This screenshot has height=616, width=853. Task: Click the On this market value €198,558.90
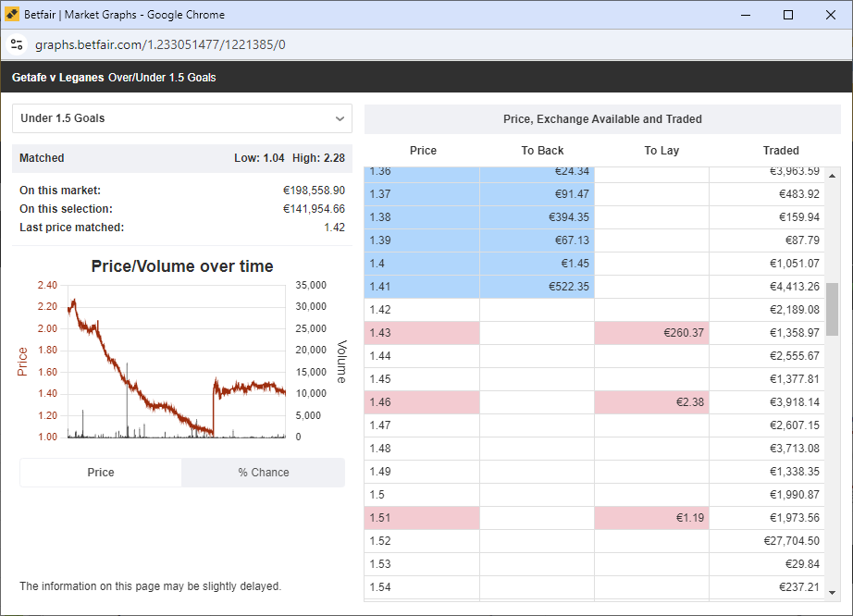coord(314,191)
